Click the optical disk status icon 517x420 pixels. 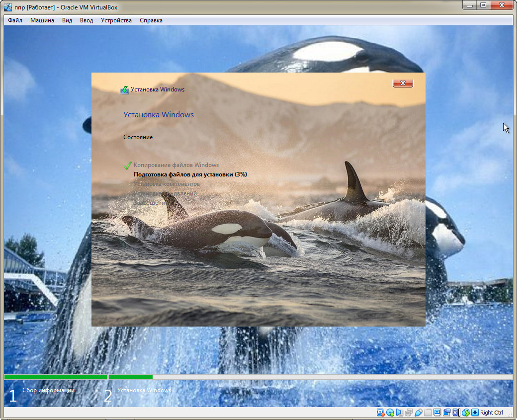(390, 413)
